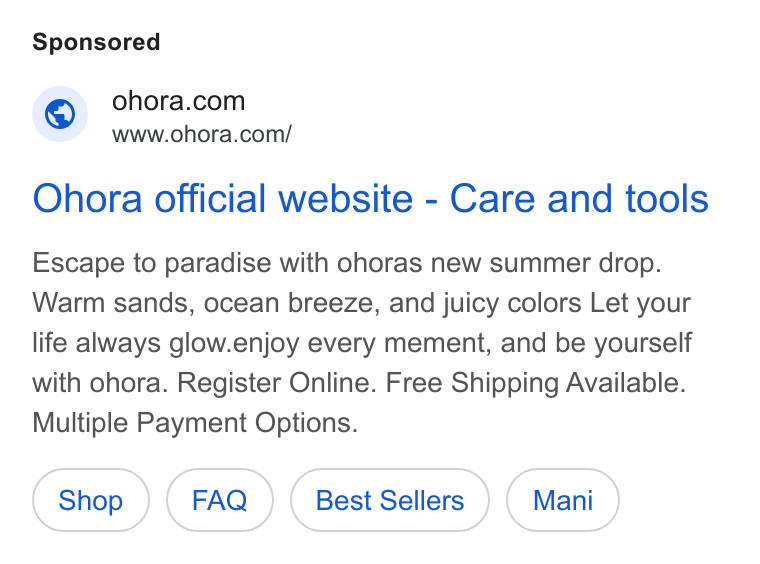Tap the Mani sitelink chip
This screenshot has width=760, height=564.
tap(563, 500)
